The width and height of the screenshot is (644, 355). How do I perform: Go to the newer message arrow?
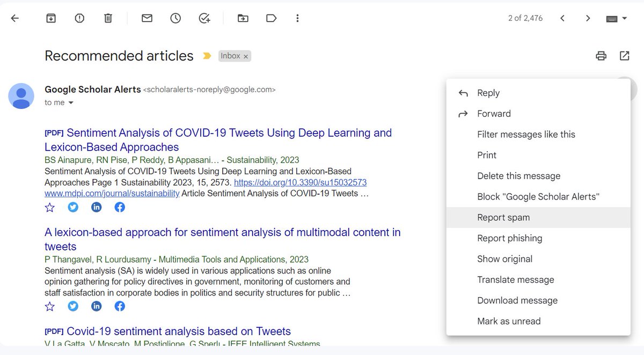click(x=562, y=18)
